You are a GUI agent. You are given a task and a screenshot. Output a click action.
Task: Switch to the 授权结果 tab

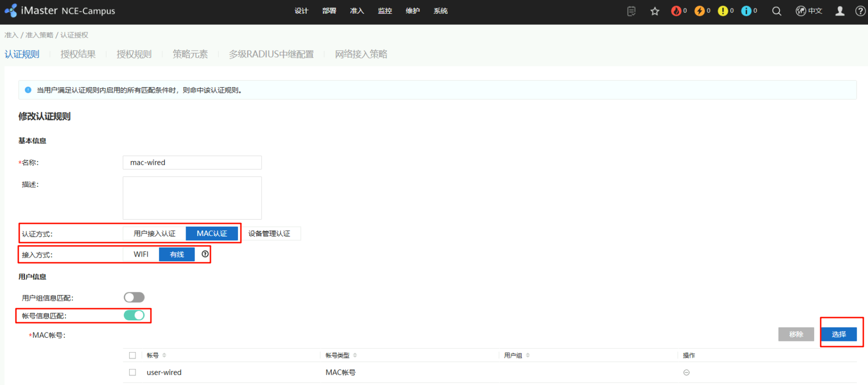[78, 54]
